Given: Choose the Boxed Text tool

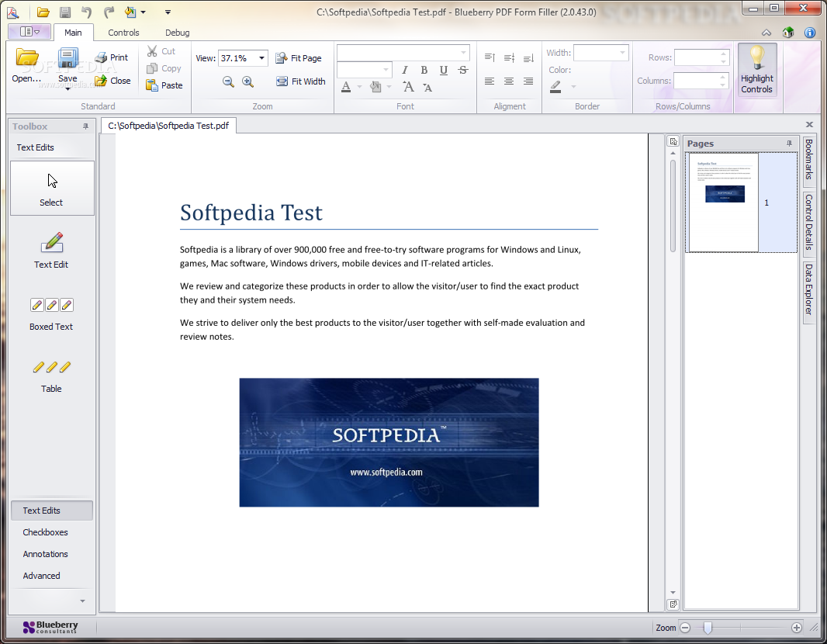Looking at the screenshot, I should click(x=52, y=313).
